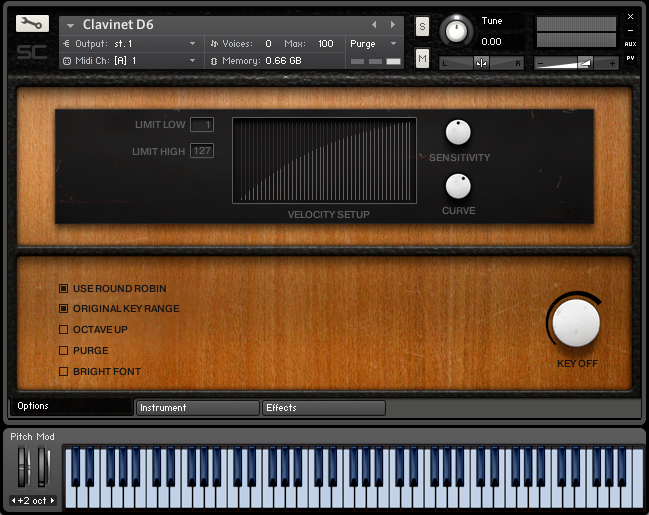Solo the instrument with the S button
This screenshot has width=649, height=515.
422,26
